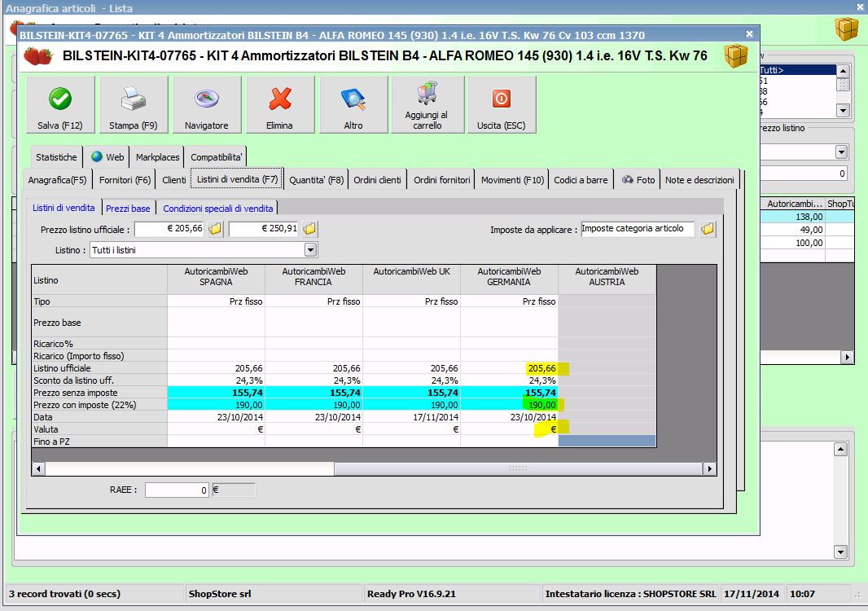Open Condizioni speciali di vendita sub-tab
868x611 pixels.
218,209
